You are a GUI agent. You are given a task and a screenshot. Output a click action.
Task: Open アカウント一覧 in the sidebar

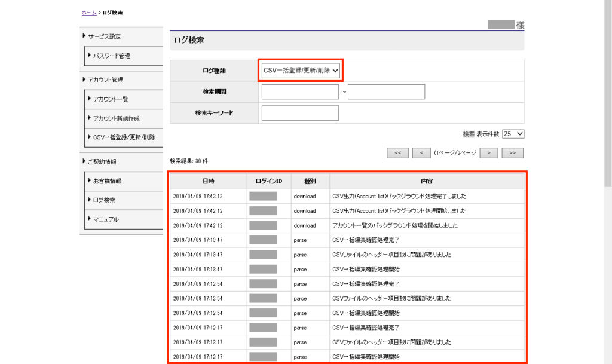(x=111, y=99)
